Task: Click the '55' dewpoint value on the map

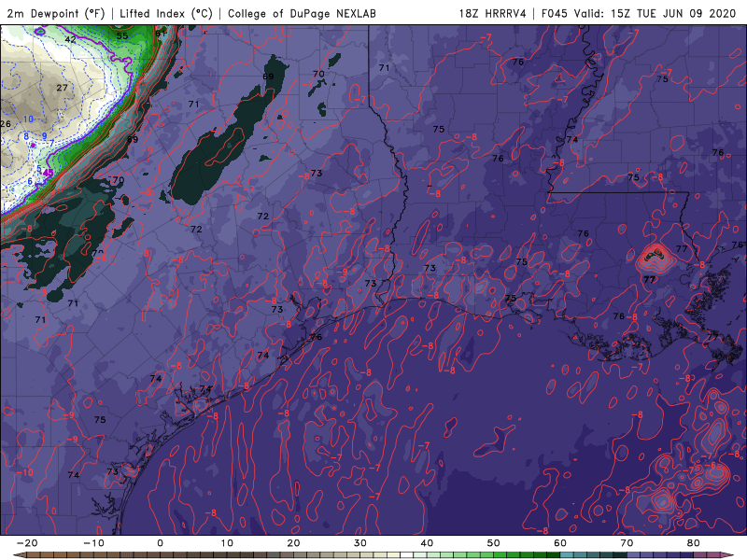Action: point(122,35)
